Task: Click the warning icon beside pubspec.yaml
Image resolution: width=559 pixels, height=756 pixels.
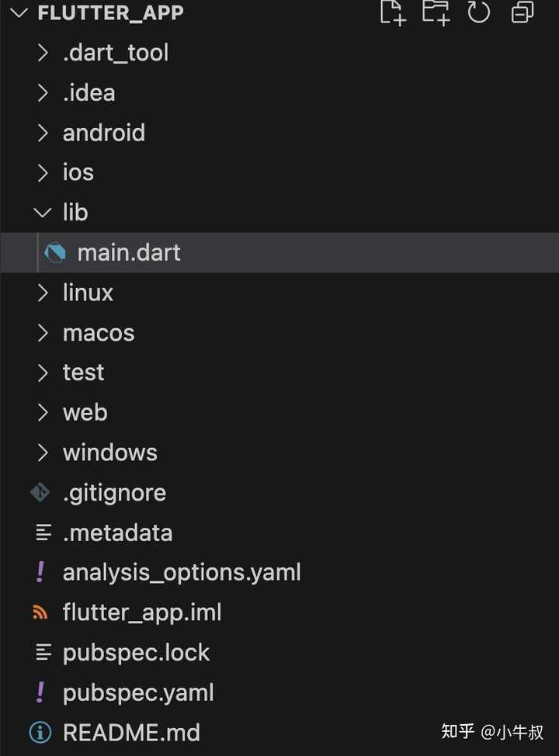Action: point(40,692)
